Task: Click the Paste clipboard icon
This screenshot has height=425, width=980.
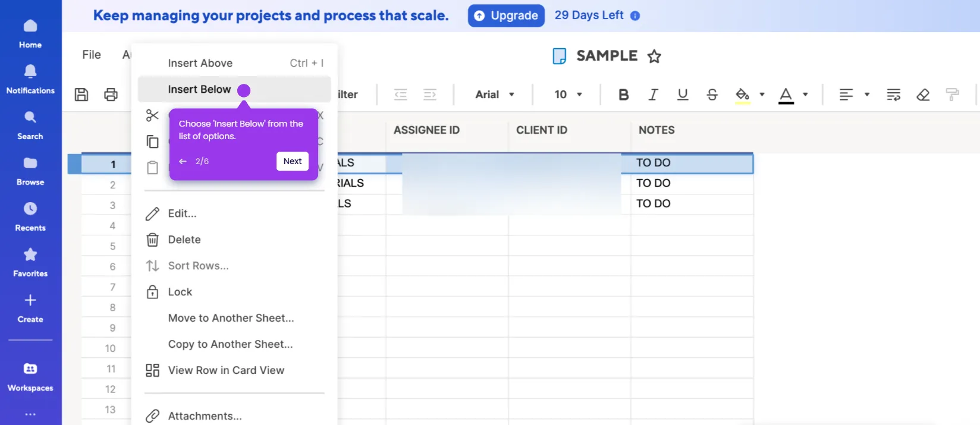Action: coord(152,168)
